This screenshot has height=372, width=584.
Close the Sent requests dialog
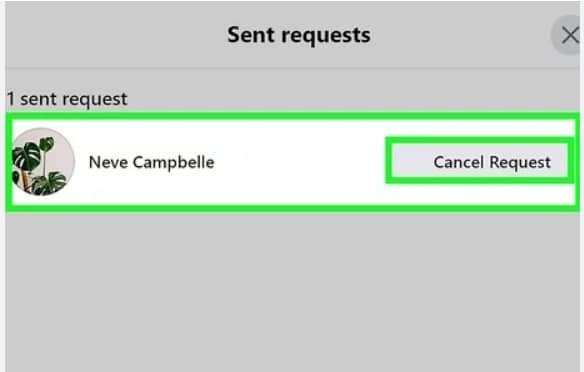[x=567, y=35]
